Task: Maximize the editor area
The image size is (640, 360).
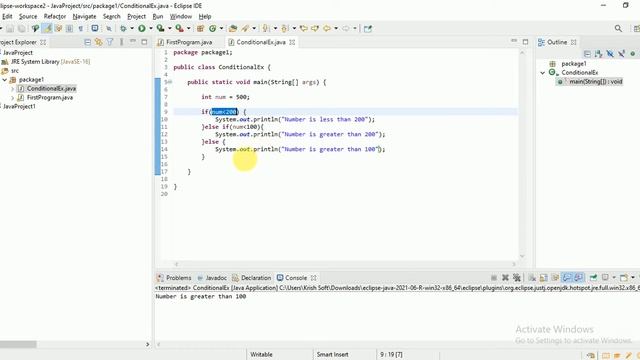Action: coord(525,42)
